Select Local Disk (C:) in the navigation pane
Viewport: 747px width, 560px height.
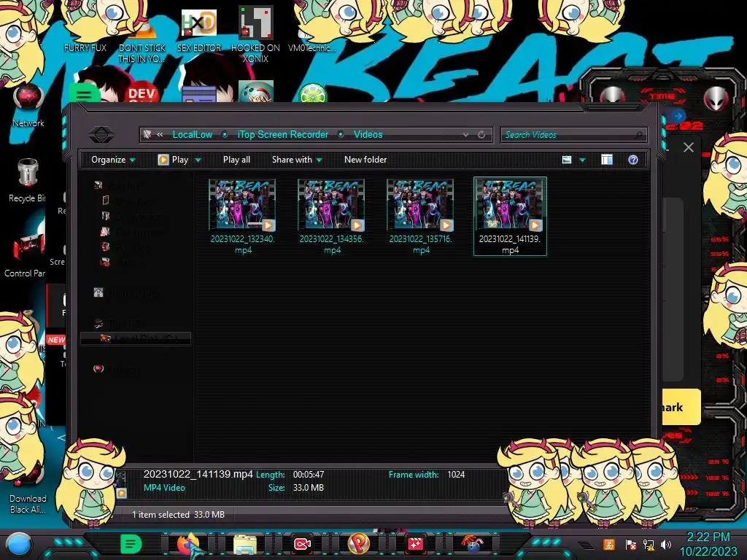(x=136, y=338)
